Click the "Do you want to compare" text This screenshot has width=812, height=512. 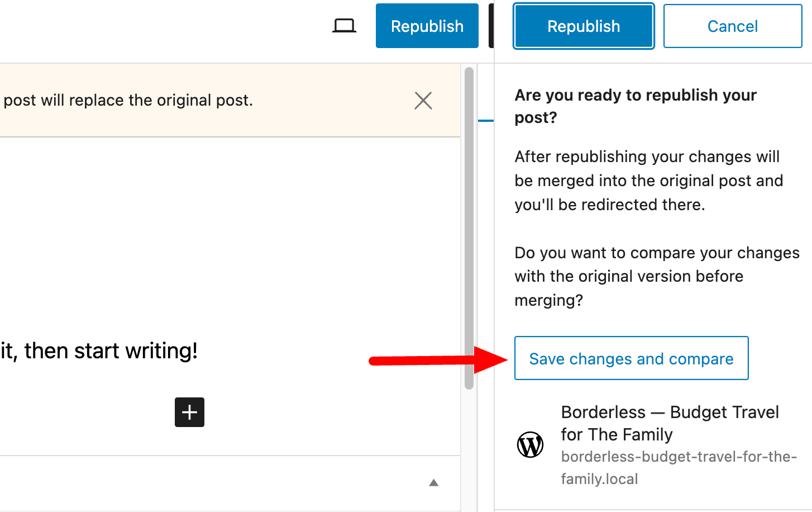click(656, 277)
